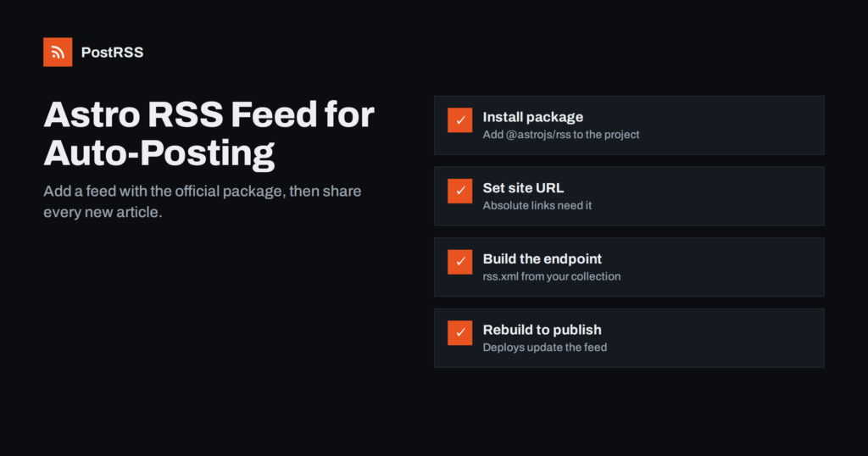The height and width of the screenshot is (456, 868).
Task: Uncheck the Build the endpoint checkbox
Action: tap(460, 262)
